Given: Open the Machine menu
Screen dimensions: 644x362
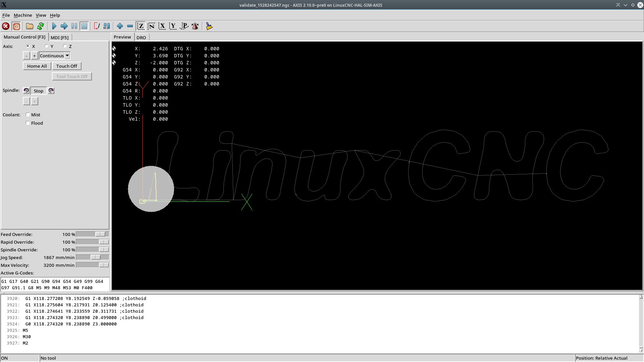Looking at the screenshot, I should point(23,15).
